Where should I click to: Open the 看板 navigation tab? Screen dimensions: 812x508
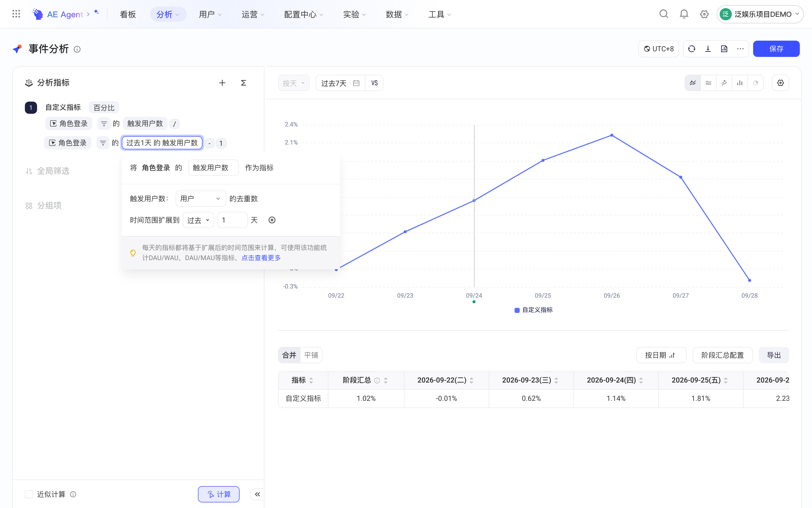tap(128, 14)
